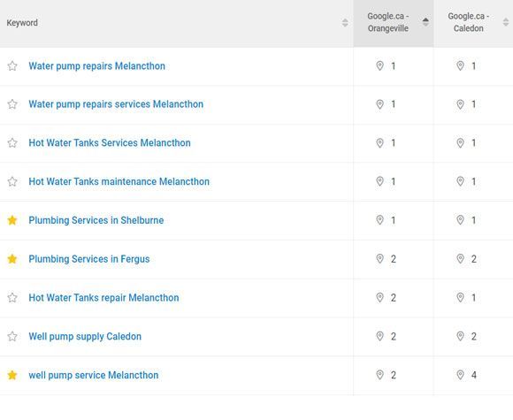
Task: Sort by Google.ca - Caledon column arrows
Action: point(506,22)
